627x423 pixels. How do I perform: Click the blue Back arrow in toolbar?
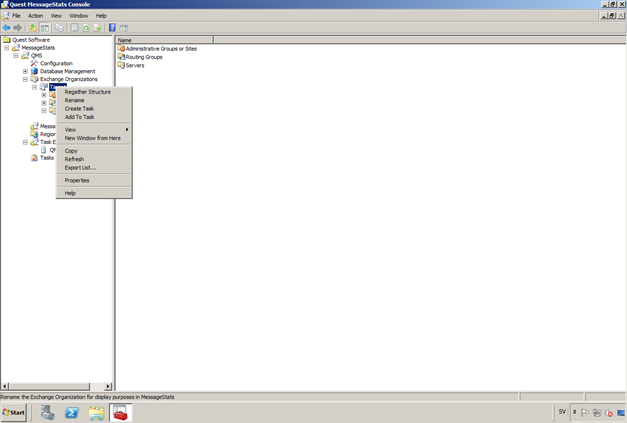[x=6, y=28]
